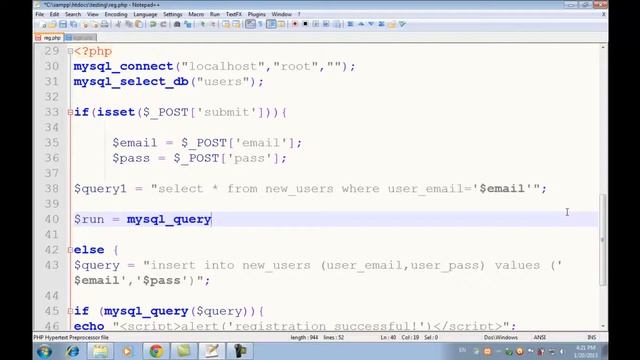The image size is (640, 360).
Task: Click the macro playback icon
Action: [x=316, y=24]
